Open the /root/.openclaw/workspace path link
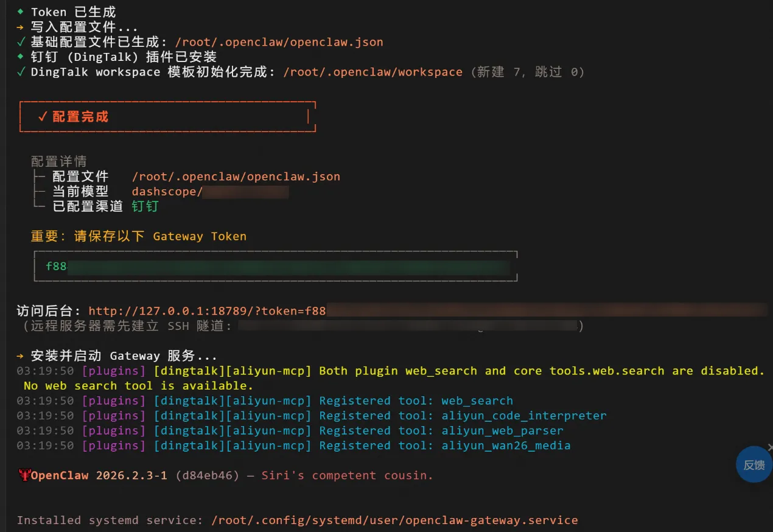This screenshot has width=773, height=532. [373, 72]
